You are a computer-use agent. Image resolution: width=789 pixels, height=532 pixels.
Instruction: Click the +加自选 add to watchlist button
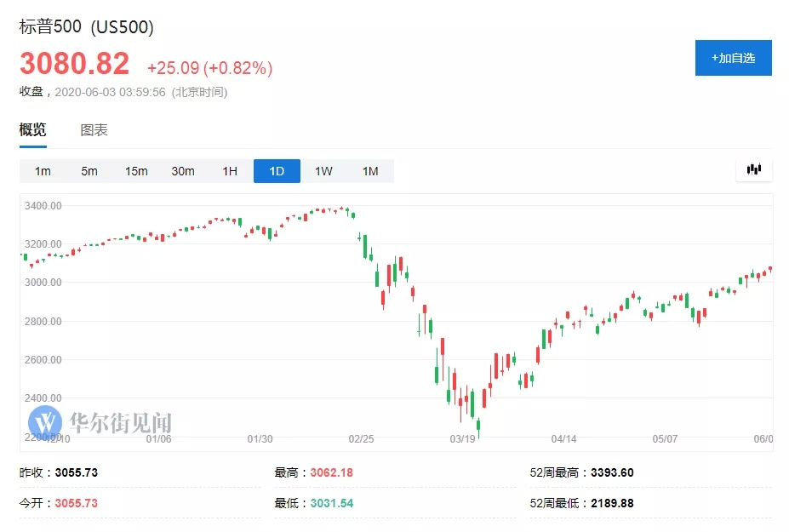pos(733,58)
